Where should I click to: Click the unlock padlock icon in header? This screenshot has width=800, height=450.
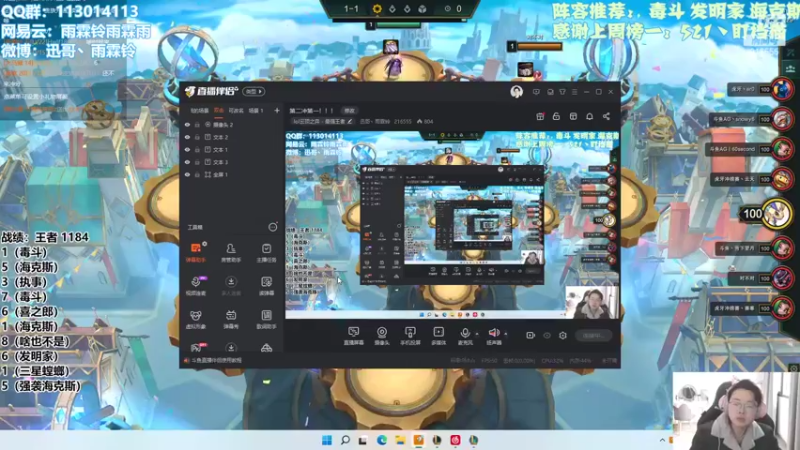[556, 116]
